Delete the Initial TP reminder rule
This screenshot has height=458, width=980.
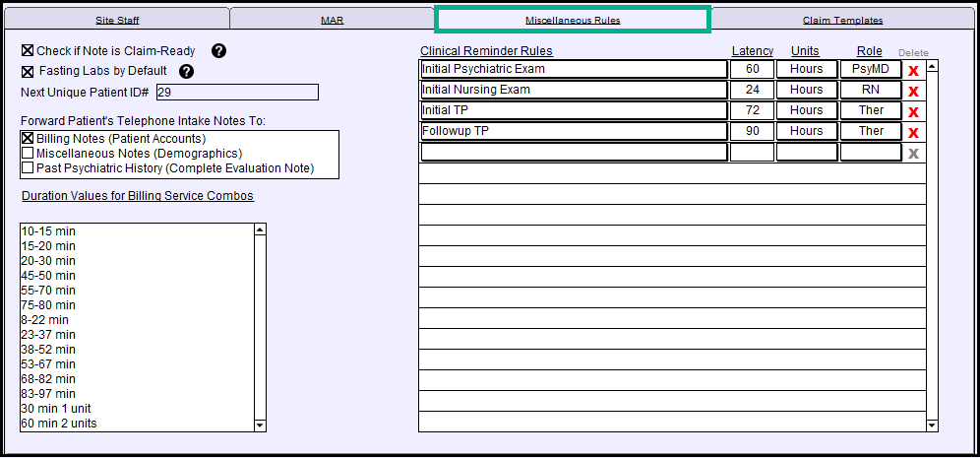click(913, 111)
